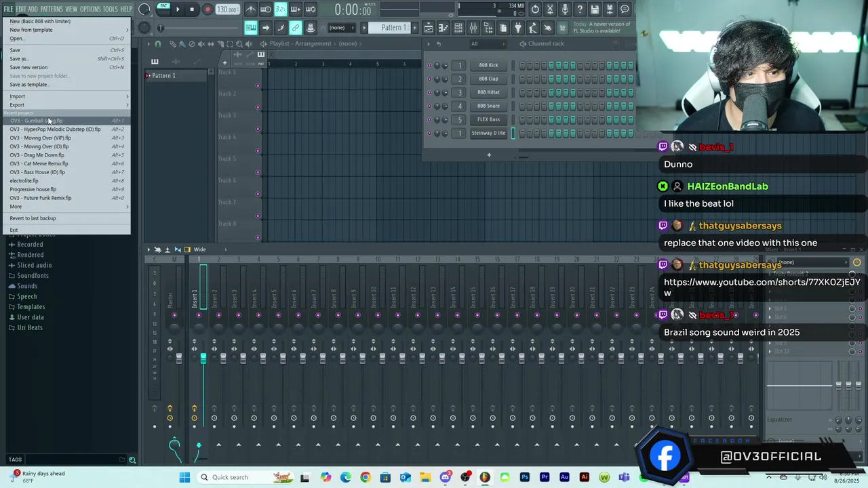Click the playlist mute tool icon
Image resolution: width=868 pixels, height=488 pixels.
click(x=201, y=43)
